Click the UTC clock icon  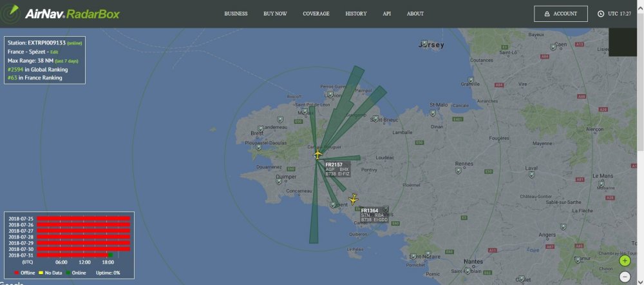[601, 14]
